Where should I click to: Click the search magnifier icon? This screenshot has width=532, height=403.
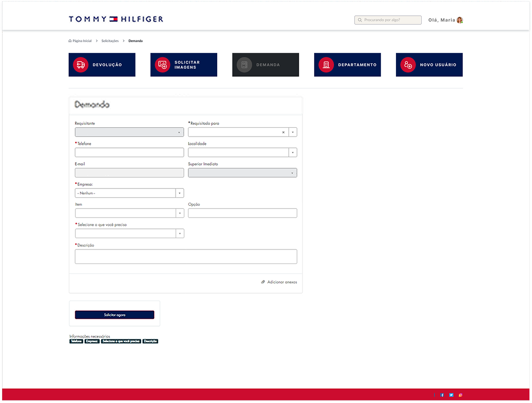pos(359,20)
